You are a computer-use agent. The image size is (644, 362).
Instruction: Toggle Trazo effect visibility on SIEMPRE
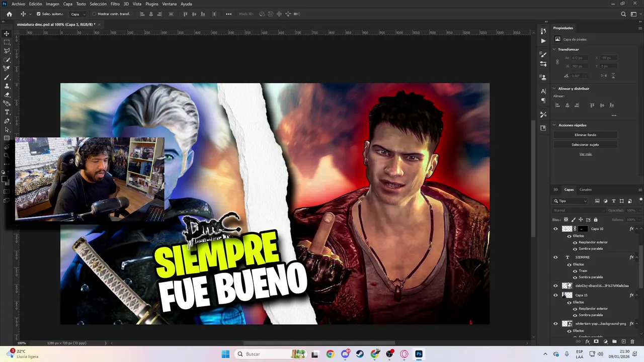pyautogui.click(x=575, y=271)
